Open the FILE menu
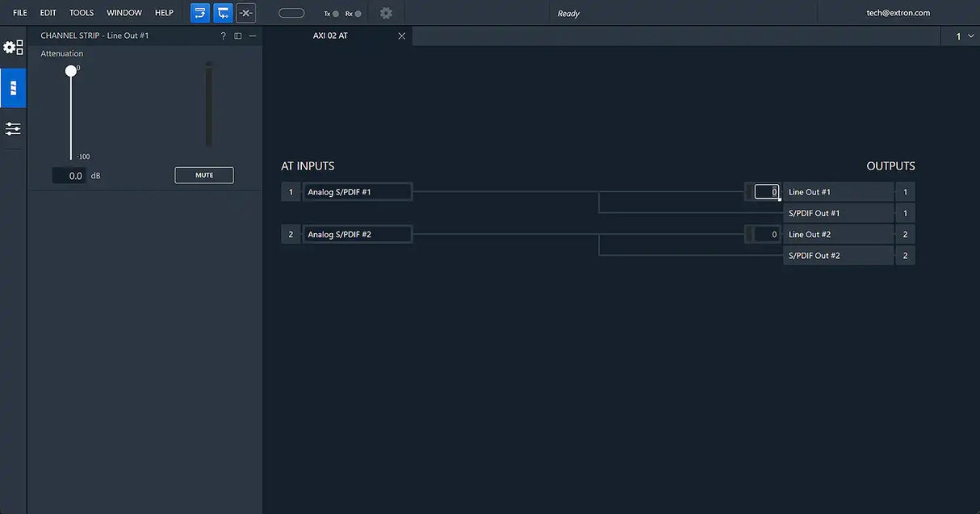 pos(20,13)
